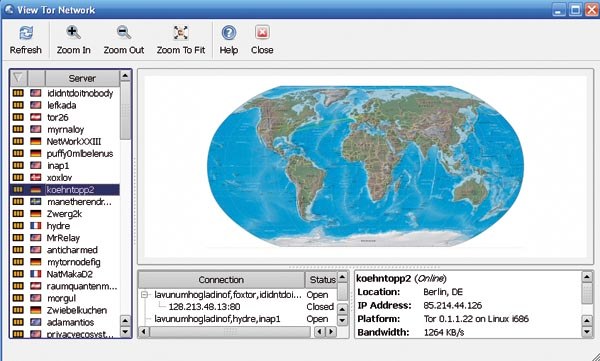Click the Zoom To Fit icon
The image size is (600, 361).
181,33
